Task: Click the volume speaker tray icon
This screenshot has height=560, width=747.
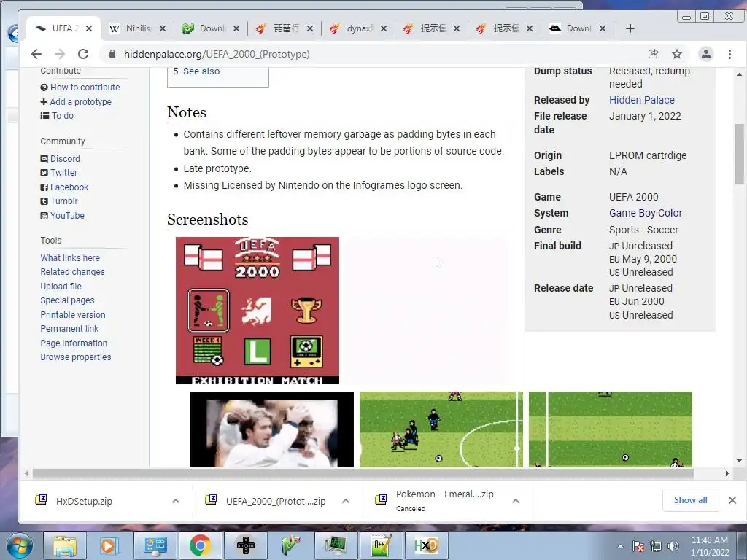Action: point(673,546)
